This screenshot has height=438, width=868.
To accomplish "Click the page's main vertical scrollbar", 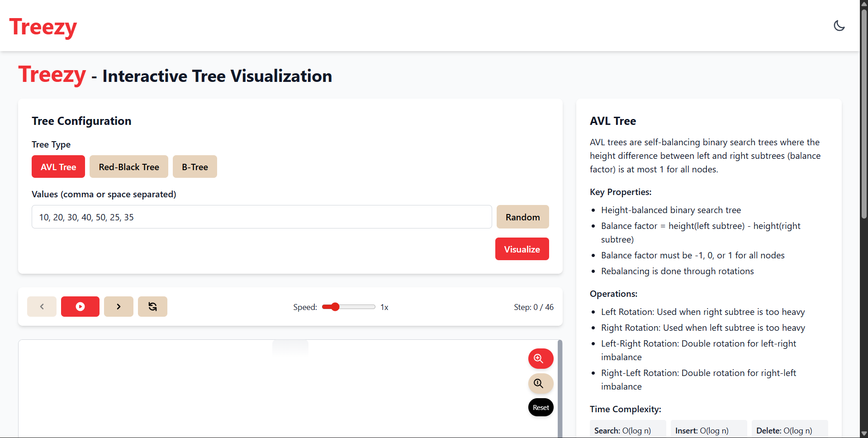I will pos(864,113).
